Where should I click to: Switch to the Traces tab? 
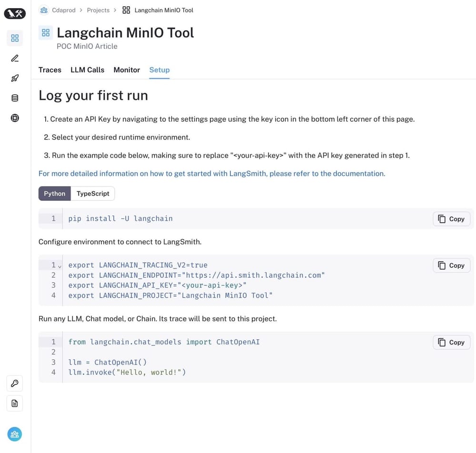(50, 70)
